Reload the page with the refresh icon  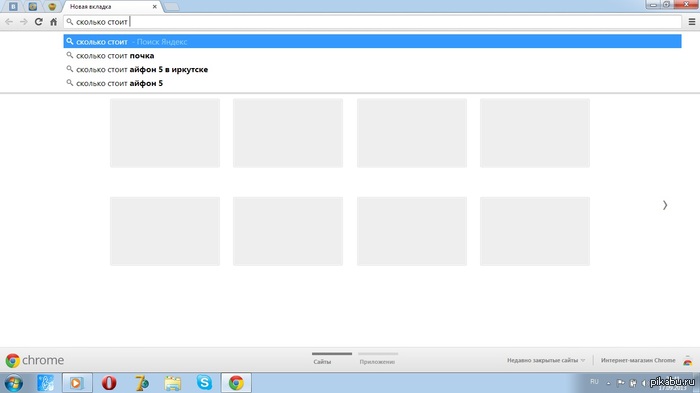[39, 21]
